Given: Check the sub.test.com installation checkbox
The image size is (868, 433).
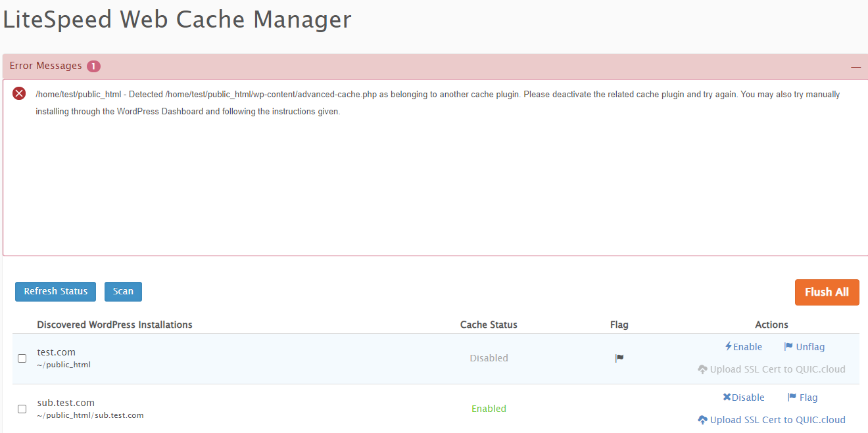Looking at the screenshot, I should pyautogui.click(x=22, y=409).
